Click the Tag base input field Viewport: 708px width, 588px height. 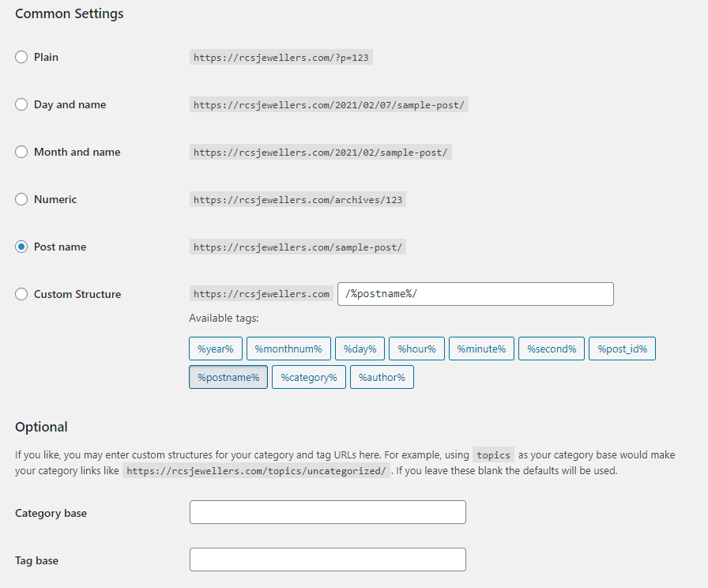327,560
